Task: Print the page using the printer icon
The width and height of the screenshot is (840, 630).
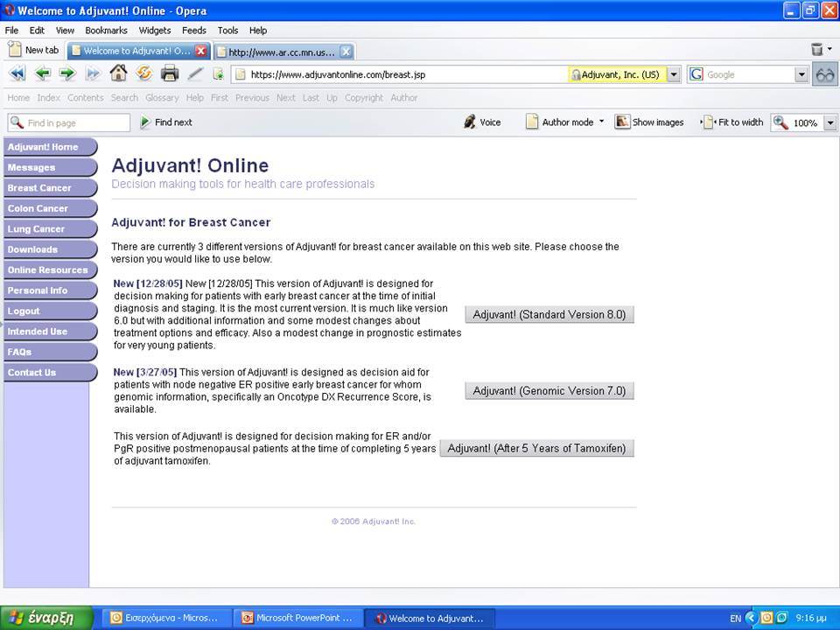Action: click(169, 73)
